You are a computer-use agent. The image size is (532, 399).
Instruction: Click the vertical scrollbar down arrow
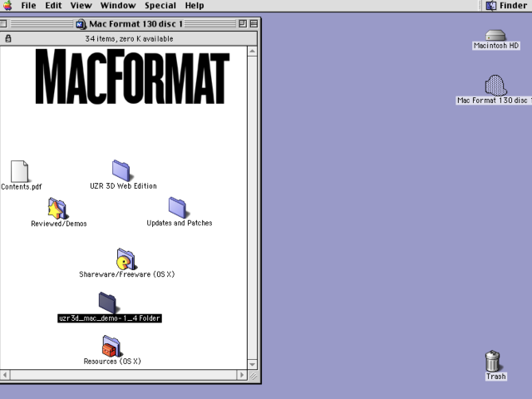252,364
